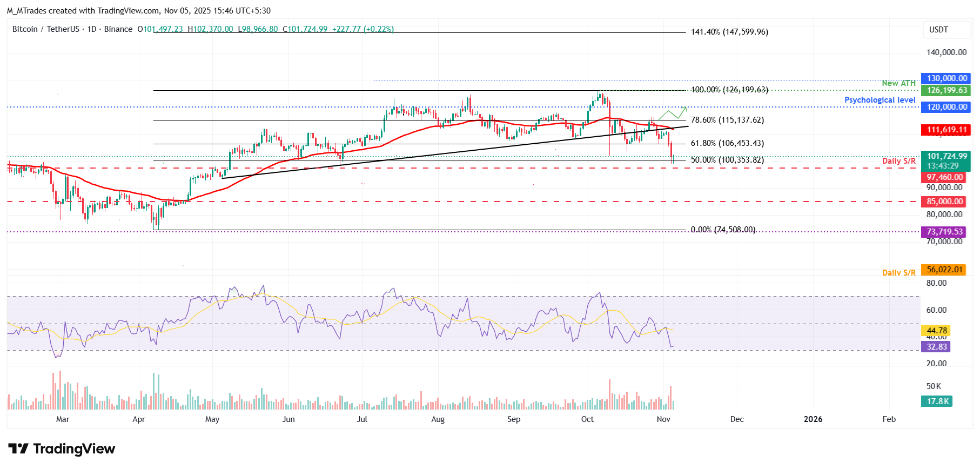This screenshot has width=980, height=469.
Task: Click the green projected price arrow drawing
Action: point(673,113)
